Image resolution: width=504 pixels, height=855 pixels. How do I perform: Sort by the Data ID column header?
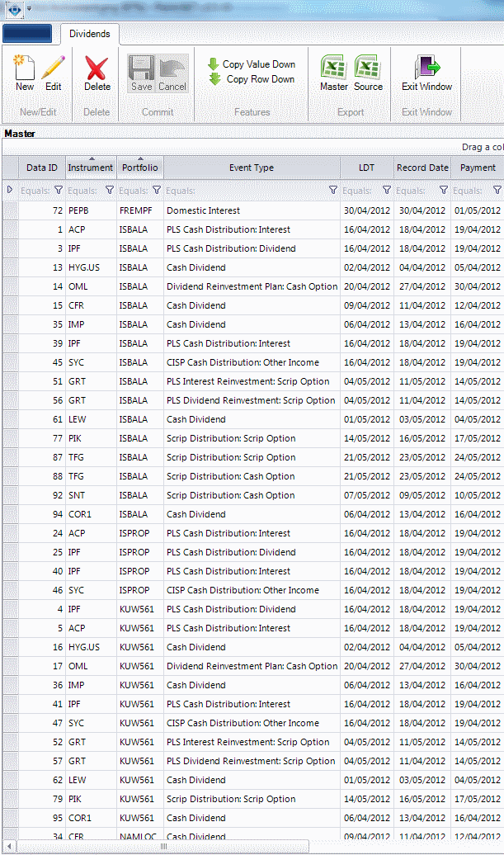(42, 168)
